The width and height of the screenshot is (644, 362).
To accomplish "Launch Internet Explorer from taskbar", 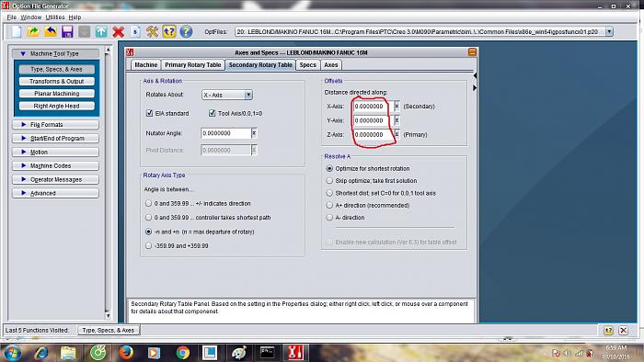I will pos(41,353).
